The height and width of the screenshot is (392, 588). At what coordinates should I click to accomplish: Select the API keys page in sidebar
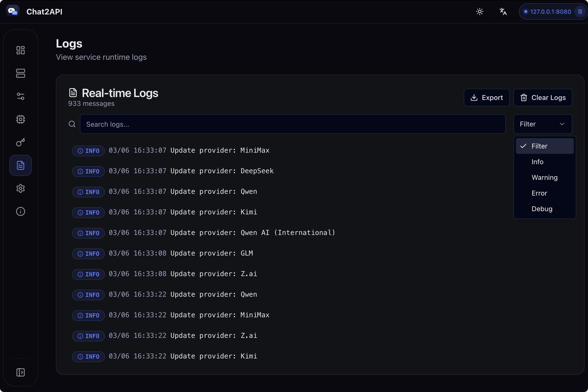[x=20, y=142]
